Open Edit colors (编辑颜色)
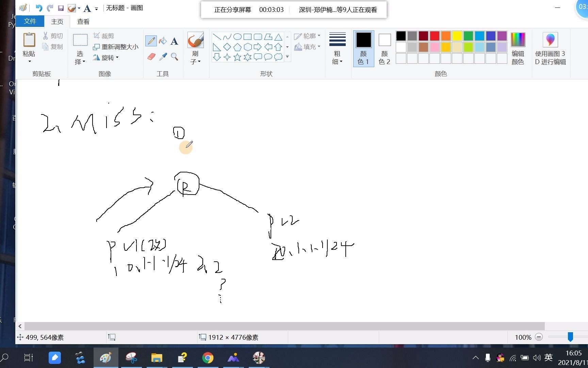 click(x=518, y=48)
